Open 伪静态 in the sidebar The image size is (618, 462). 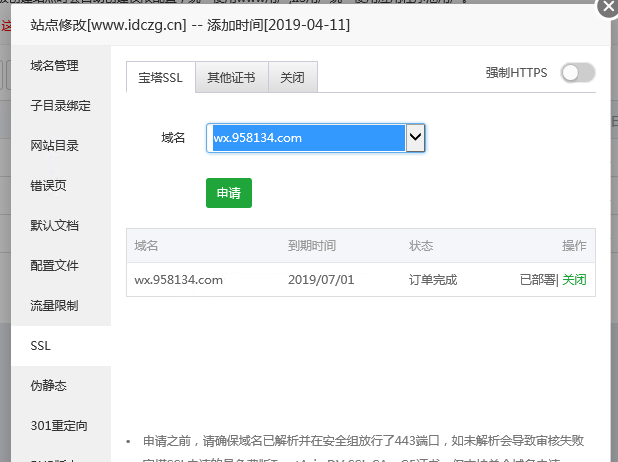[x=48, y=386]
